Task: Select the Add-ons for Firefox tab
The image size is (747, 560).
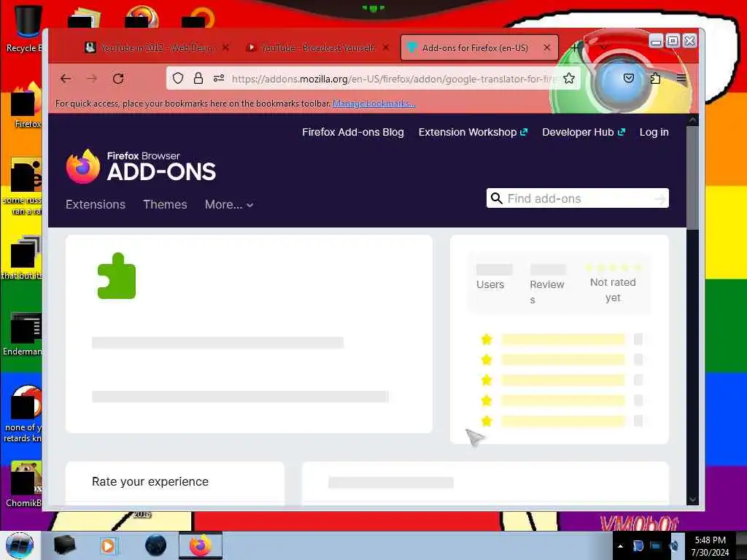Action: 479,47
